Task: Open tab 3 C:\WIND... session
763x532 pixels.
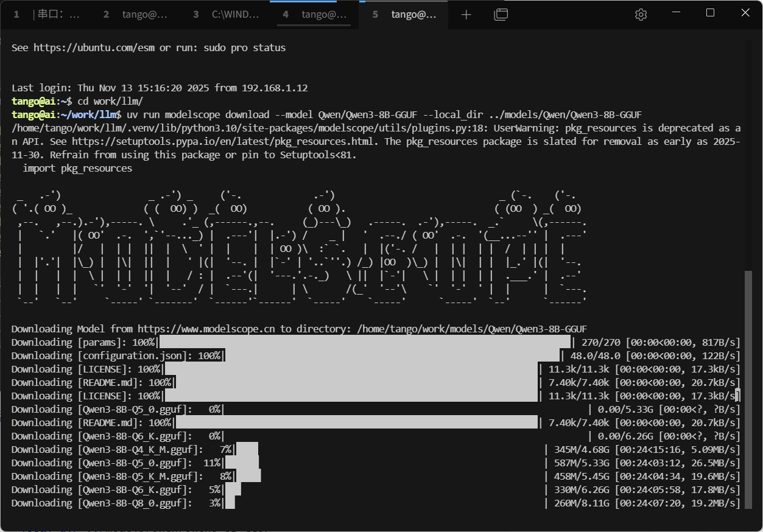Action: 225,15
